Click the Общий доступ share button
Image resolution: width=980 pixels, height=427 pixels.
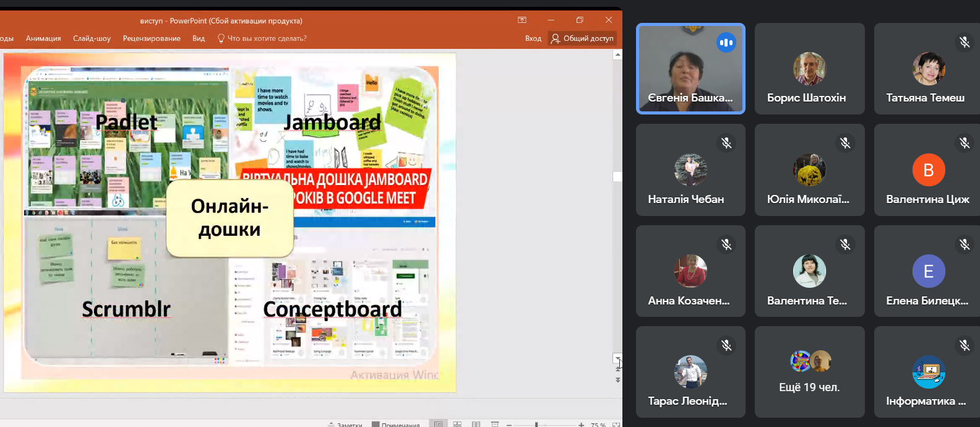(x=582, y=38)
